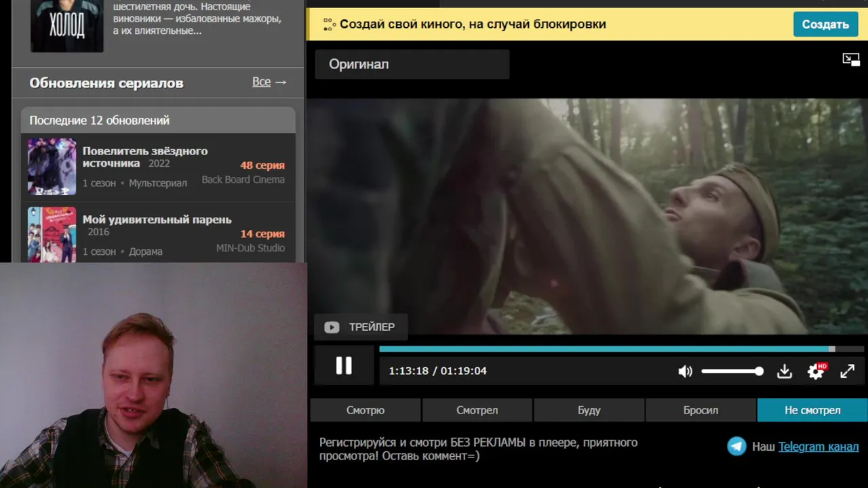Viewport: 868px width, 488px height.
Task: Select the Бросил status tab
Action: pos(701,410)
